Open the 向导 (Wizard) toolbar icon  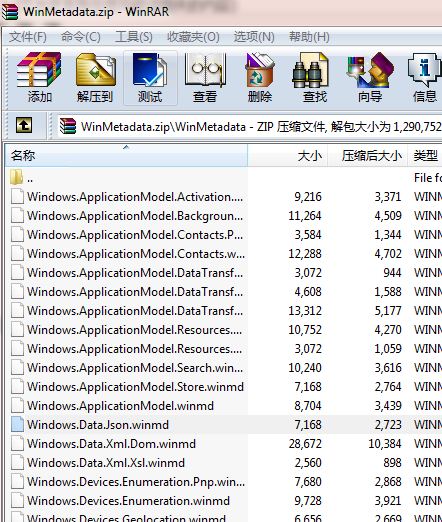coord(370,77)
